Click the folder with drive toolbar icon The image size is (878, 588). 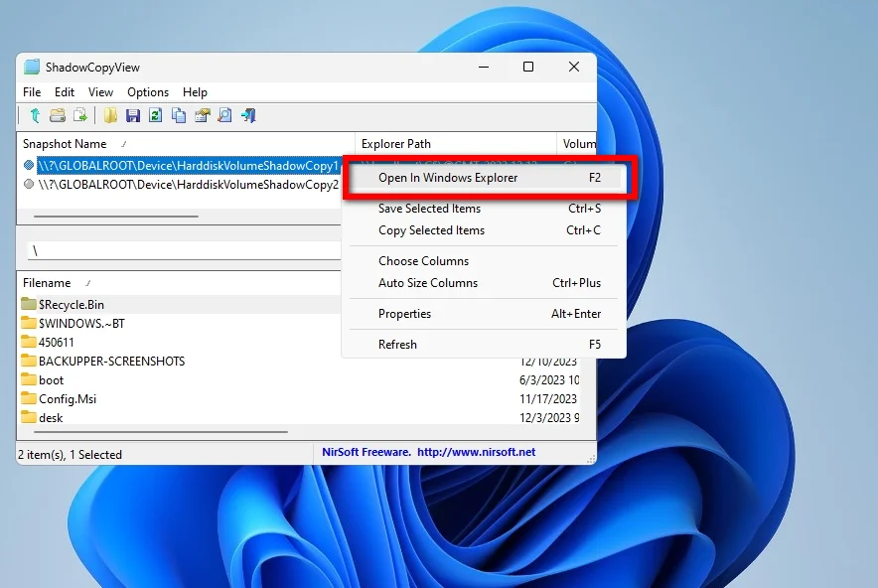(58, 115)
